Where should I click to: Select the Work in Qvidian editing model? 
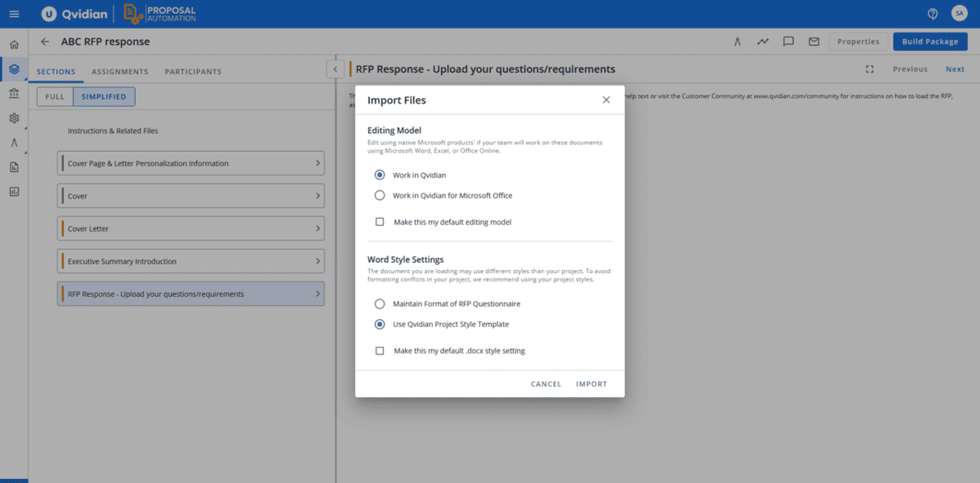click(x=378, y=175)
